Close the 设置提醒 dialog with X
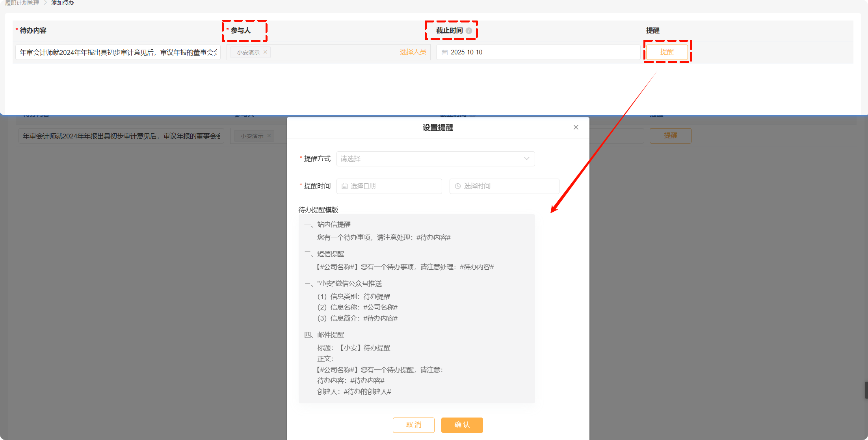 point(576,127)
